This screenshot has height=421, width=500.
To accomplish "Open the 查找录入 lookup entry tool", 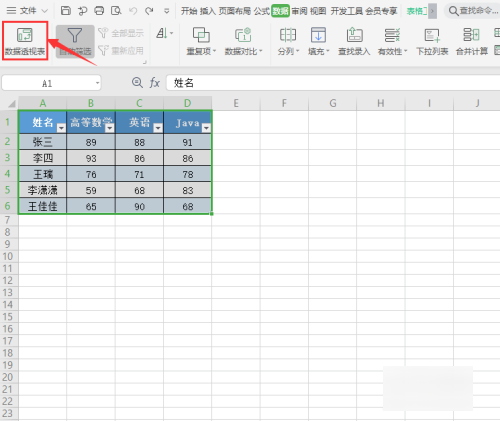I will [x=354, y=41].
